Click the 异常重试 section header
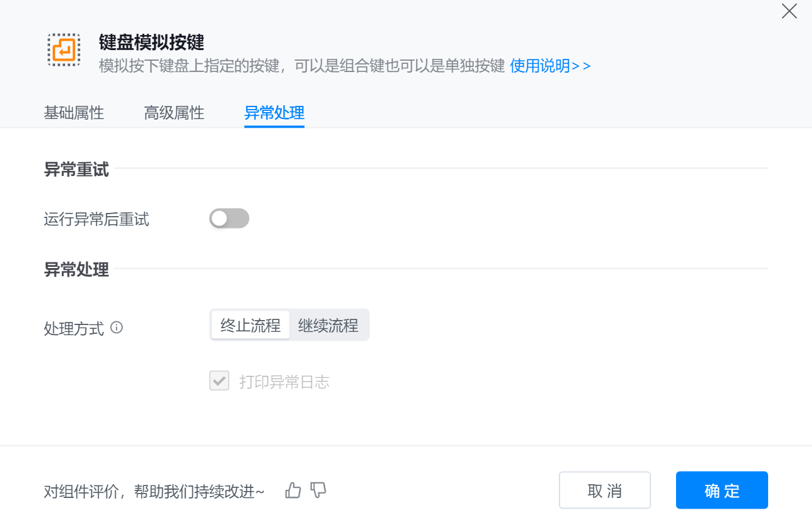 pyautogui.click(x=76, y=169)
